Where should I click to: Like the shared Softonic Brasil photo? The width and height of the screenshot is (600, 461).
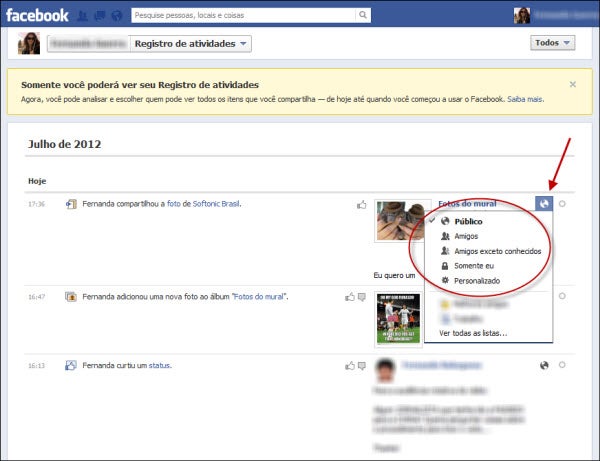pos(362,205)
